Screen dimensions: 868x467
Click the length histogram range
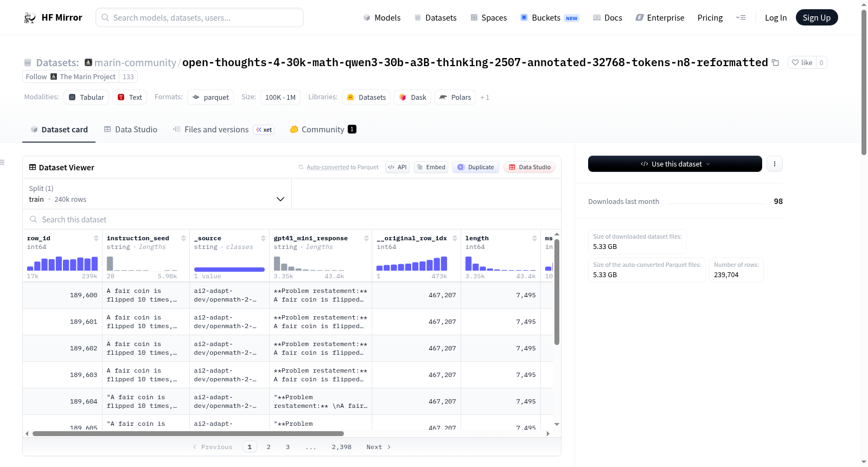point(501,264)
